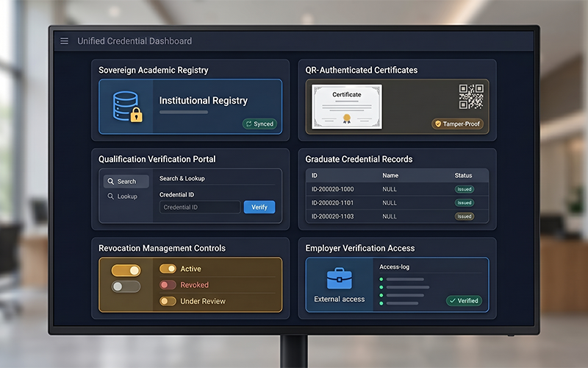Select the Search tab in portal sidebar
Viewport: 588px width, 368px height.
126,181
